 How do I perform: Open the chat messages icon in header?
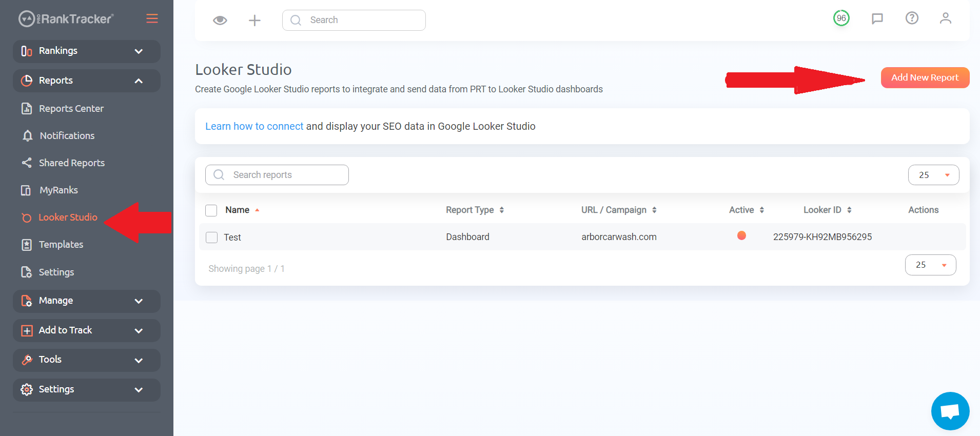click(x=877, y=19)
